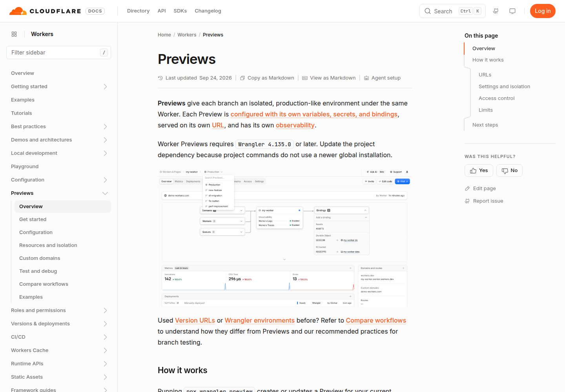565x392 pixels.
Task: Collapse the Previews sidebar section
Action: tap(105, 193)
